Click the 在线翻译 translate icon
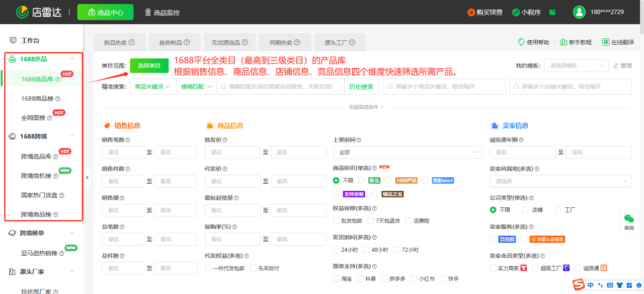644x294 pixels. pyautogui.click(x=606, y=42)
